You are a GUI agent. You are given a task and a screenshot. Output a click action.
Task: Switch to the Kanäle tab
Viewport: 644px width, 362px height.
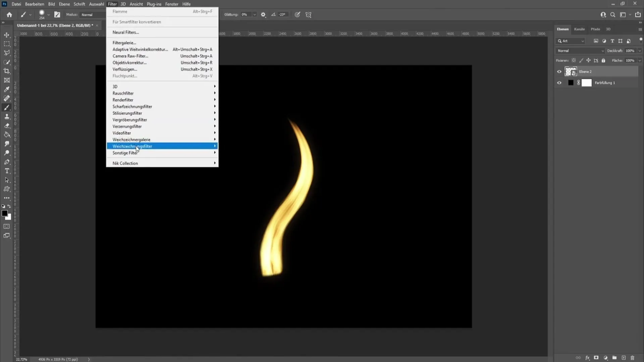pos(579,29)
